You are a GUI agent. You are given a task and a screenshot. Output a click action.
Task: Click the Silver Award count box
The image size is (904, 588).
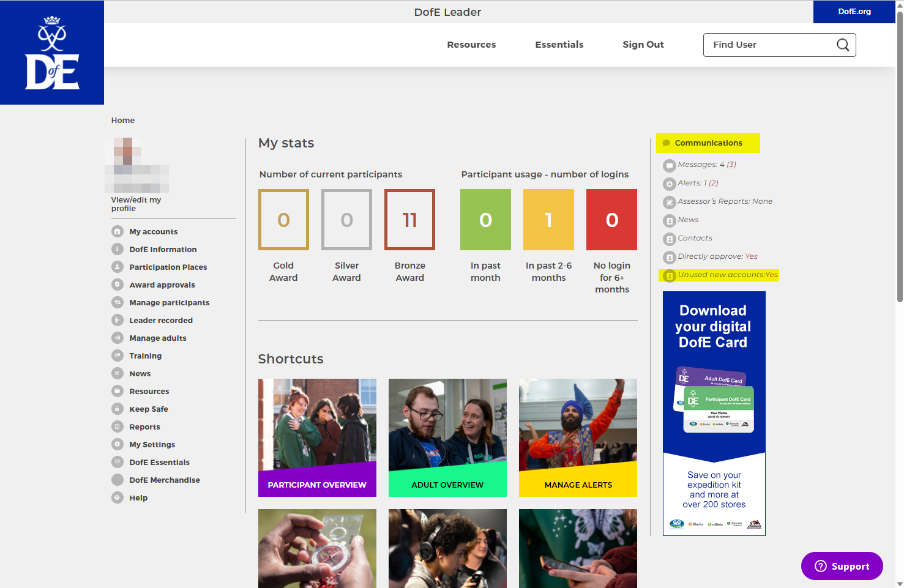(346, 220)
